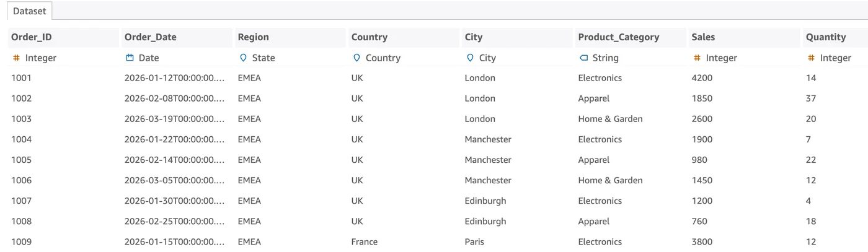Click the String type icon under Product_Category
Viewport: 868px width, 252px height.
(x=583, y=58)
